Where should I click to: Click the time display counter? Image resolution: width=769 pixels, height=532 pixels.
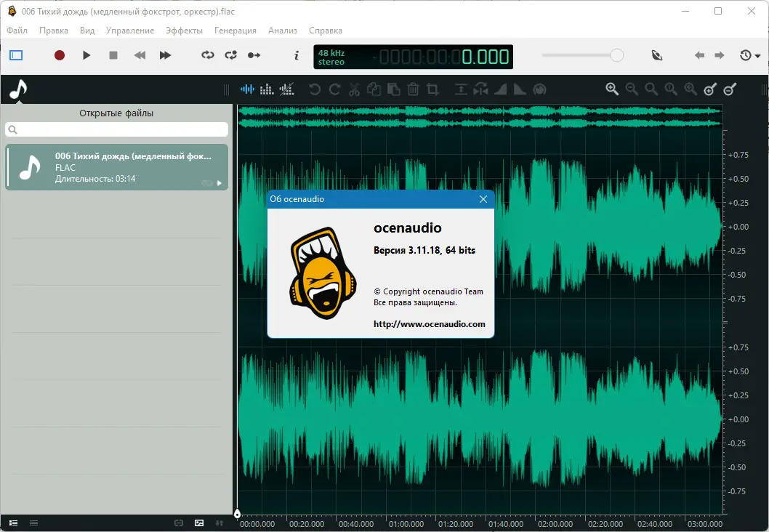(413, 57)
